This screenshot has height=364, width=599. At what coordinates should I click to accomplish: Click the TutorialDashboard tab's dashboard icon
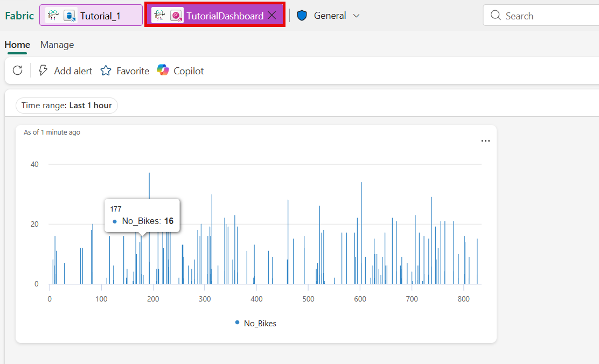(x=176, y=16)
